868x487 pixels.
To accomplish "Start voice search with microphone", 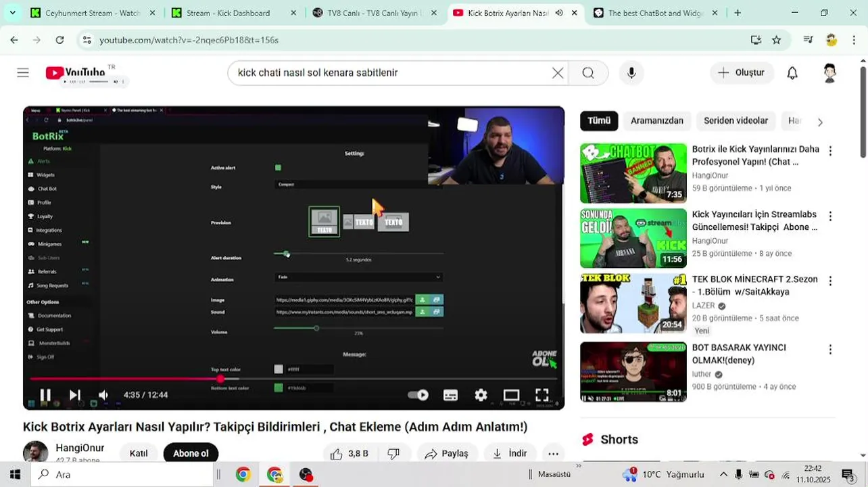I will [631, 73].
